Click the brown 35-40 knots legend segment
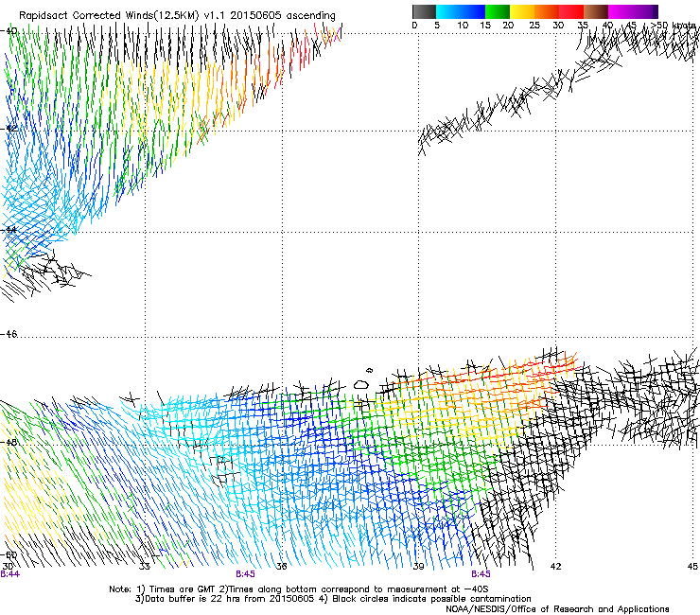 [x=596, y=11]
